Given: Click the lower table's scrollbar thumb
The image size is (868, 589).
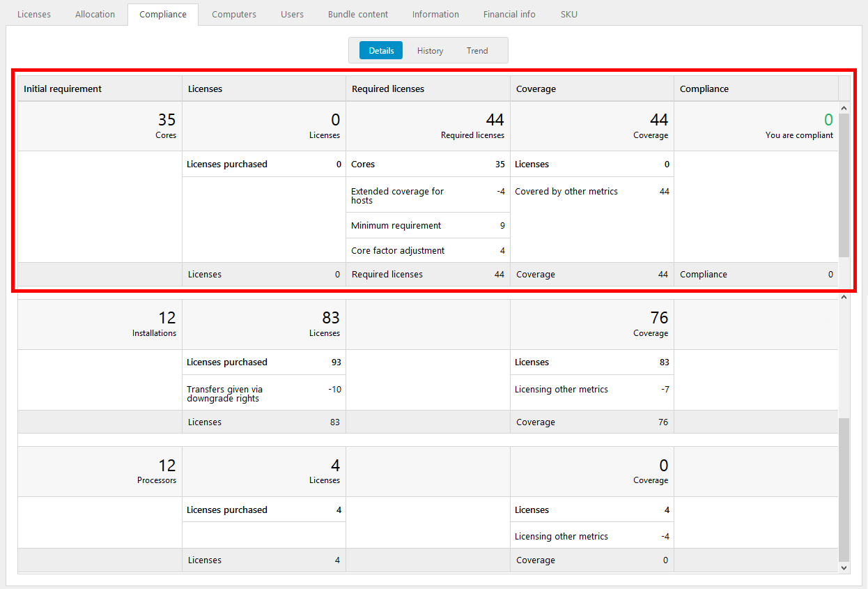Looking at the screenshot, I should tap(844, 489).
